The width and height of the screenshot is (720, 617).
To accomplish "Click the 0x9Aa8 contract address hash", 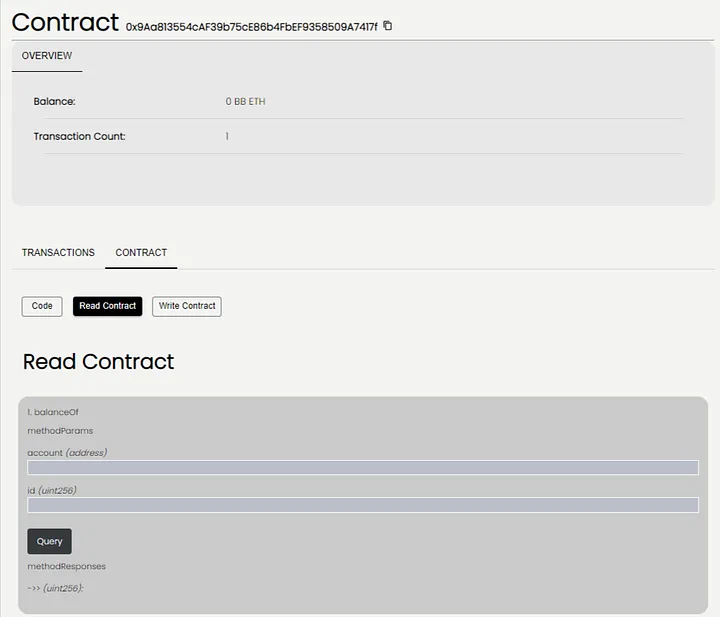I will click(252, 26).
